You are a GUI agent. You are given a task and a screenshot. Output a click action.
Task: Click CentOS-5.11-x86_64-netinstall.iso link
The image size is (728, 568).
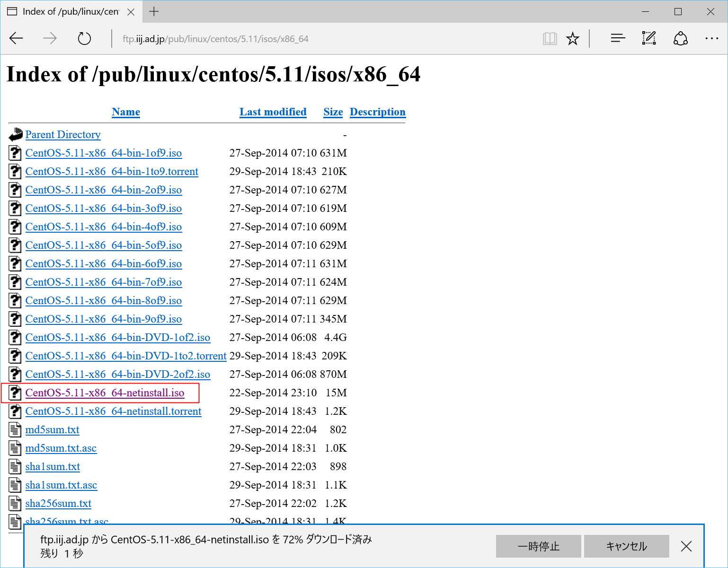105,393
